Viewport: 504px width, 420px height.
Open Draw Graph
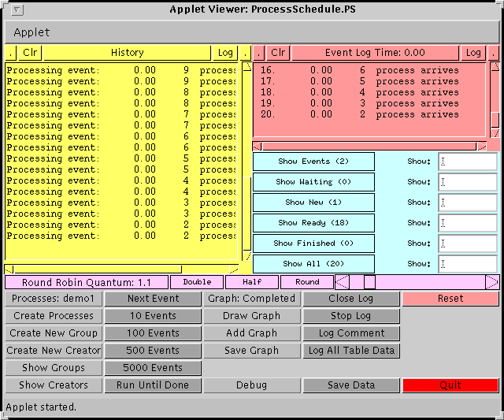(252, 316)
